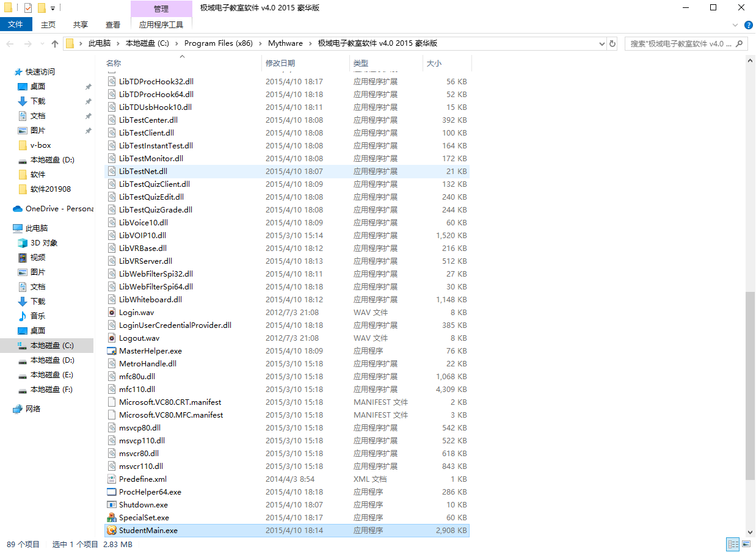
Task: Click the MasterHelper.exe file icon
Action: 111,351
